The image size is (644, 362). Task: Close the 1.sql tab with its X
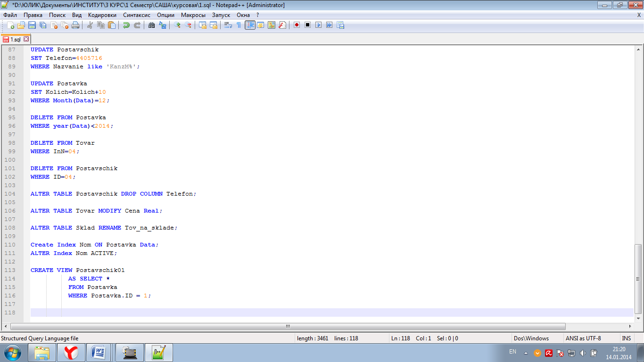(26, 39)
